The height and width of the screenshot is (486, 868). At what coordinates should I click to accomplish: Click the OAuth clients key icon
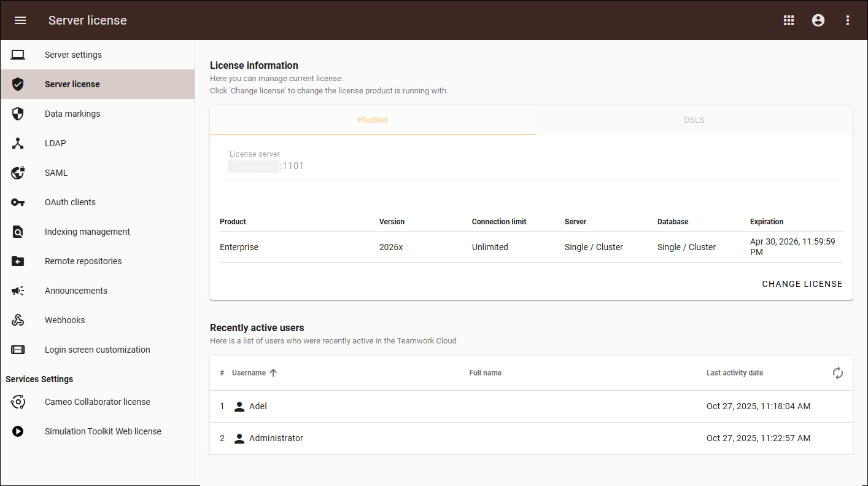point(18,202)
